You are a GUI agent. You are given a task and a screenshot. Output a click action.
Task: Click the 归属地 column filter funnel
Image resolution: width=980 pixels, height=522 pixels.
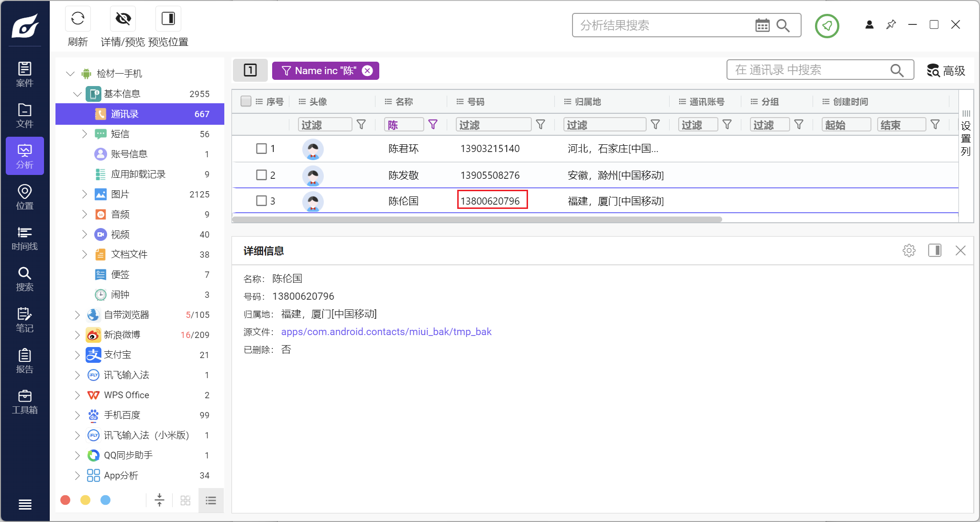click(x=655, y=125)
